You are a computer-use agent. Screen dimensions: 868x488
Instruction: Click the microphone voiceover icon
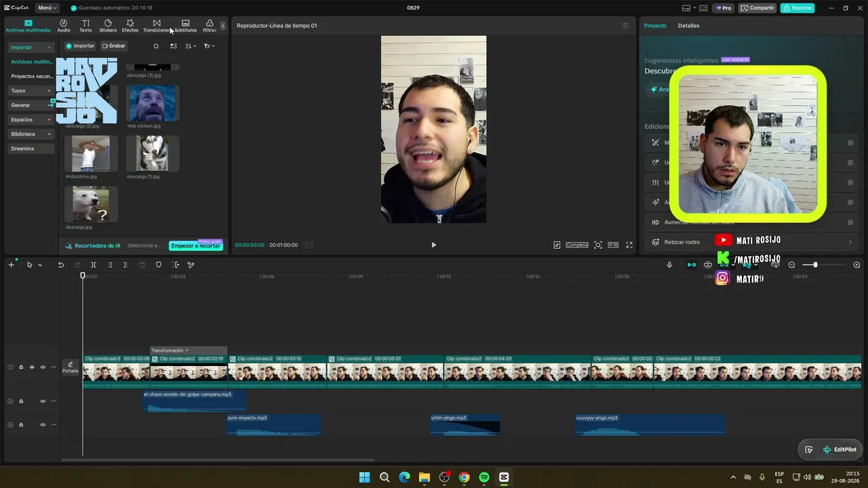[x=669, y=265]
